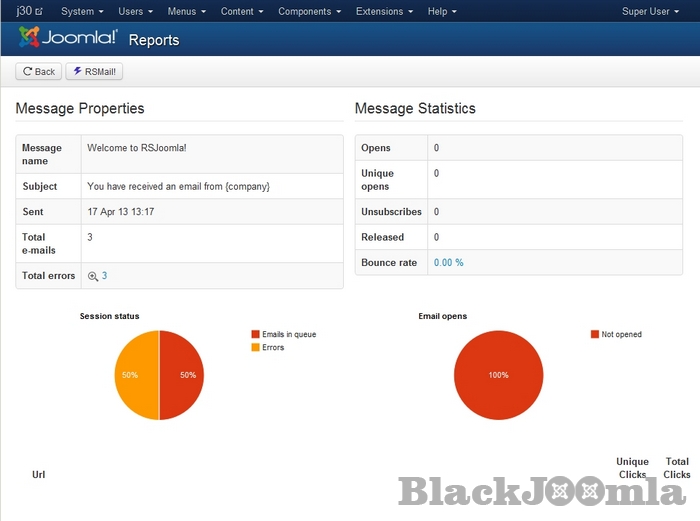The image size is (700, 521).
Task: Click the red Emails in queue legend swatch
Action: click(255, 335)
